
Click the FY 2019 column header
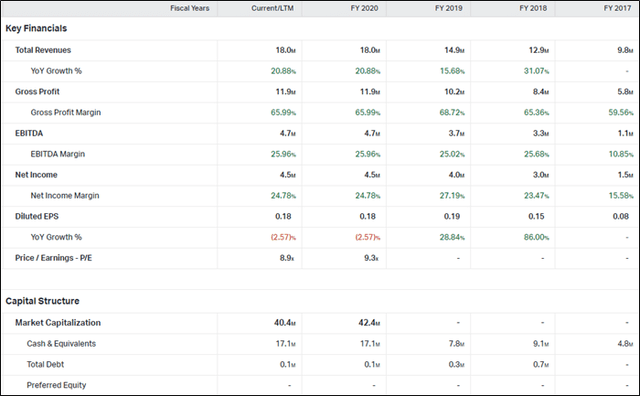point(449,8)
